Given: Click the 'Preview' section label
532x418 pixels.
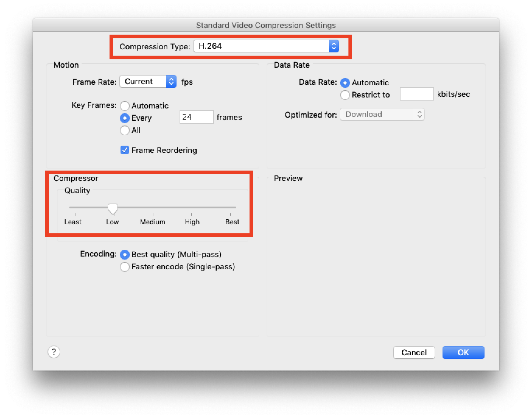Looking at the screenshot, I should (x=288, y=178).
